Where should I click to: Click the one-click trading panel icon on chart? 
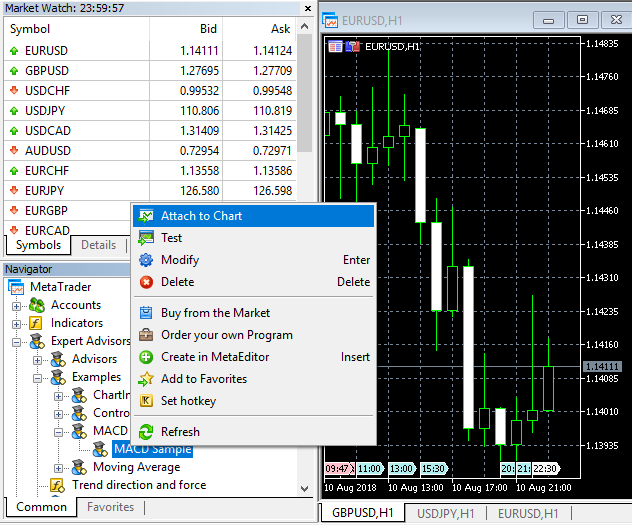(x=335, y=47)
